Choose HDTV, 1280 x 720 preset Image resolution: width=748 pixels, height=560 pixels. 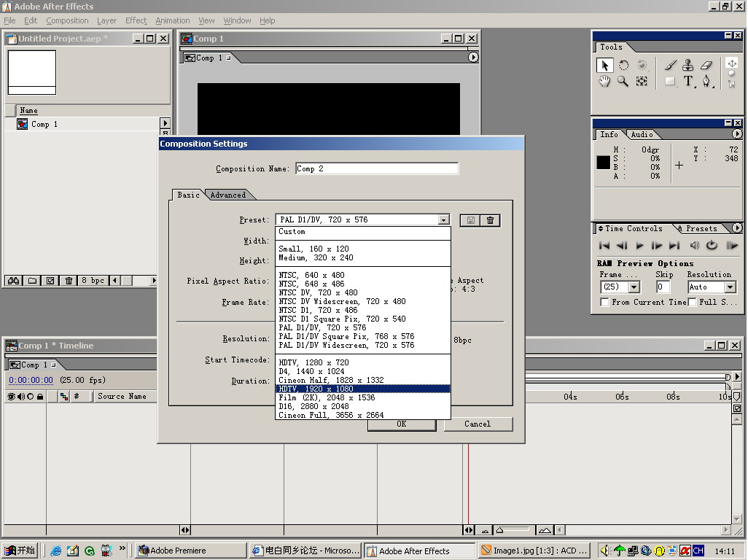point(313,362)
